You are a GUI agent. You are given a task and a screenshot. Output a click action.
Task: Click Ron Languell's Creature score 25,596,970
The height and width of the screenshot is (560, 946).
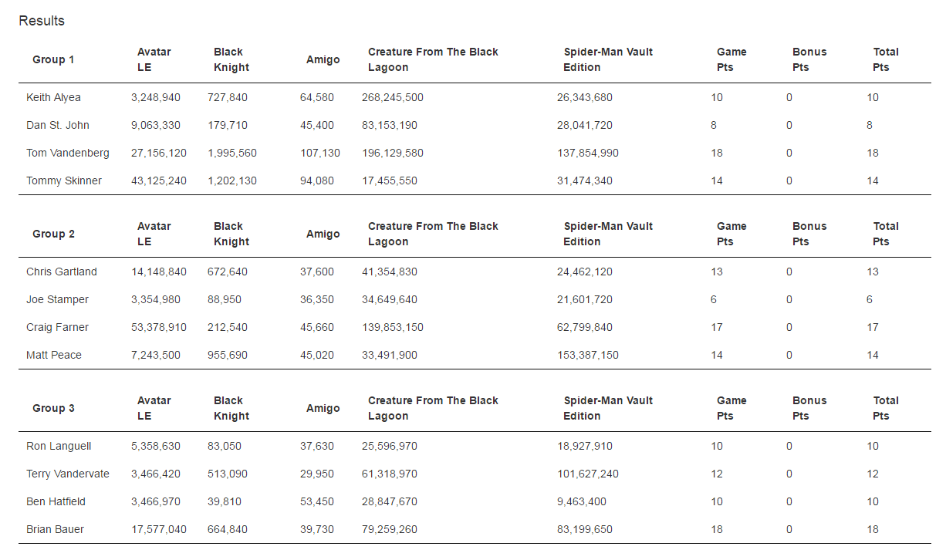pos(389,447)
